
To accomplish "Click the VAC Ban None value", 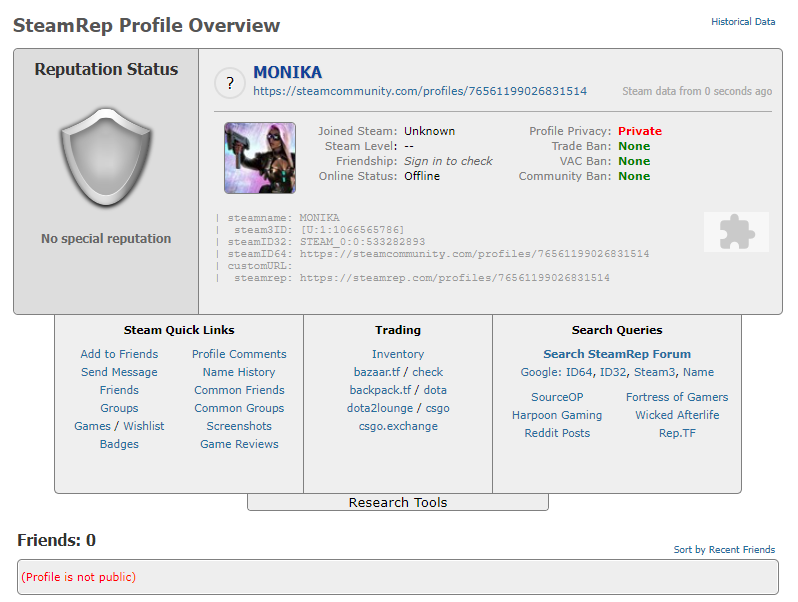I will [x=634, y=161].
